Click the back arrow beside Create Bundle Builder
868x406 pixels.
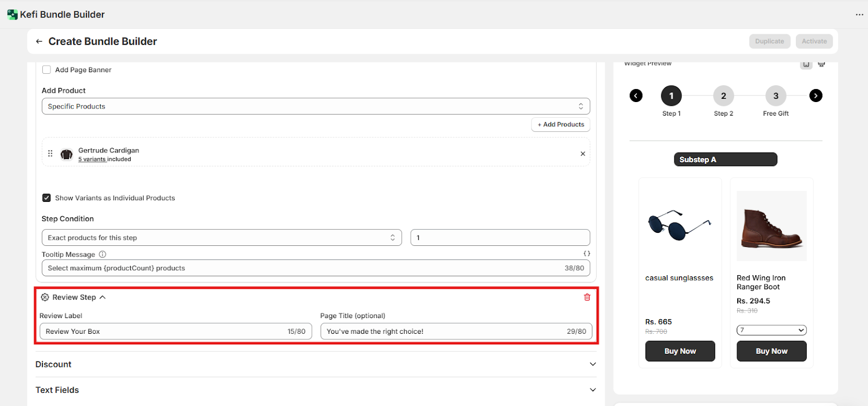39,41
